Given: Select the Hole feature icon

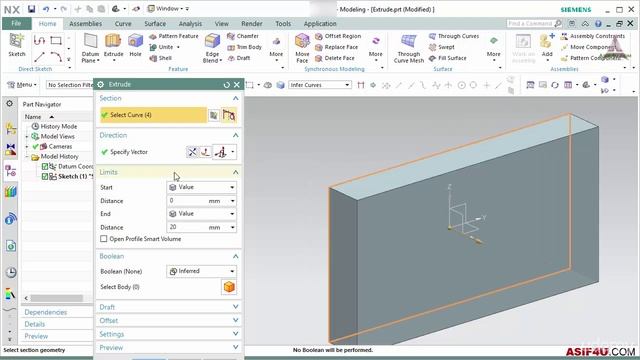Looking at the screenshot, I should pyautogui.click(x=136, y=46).
